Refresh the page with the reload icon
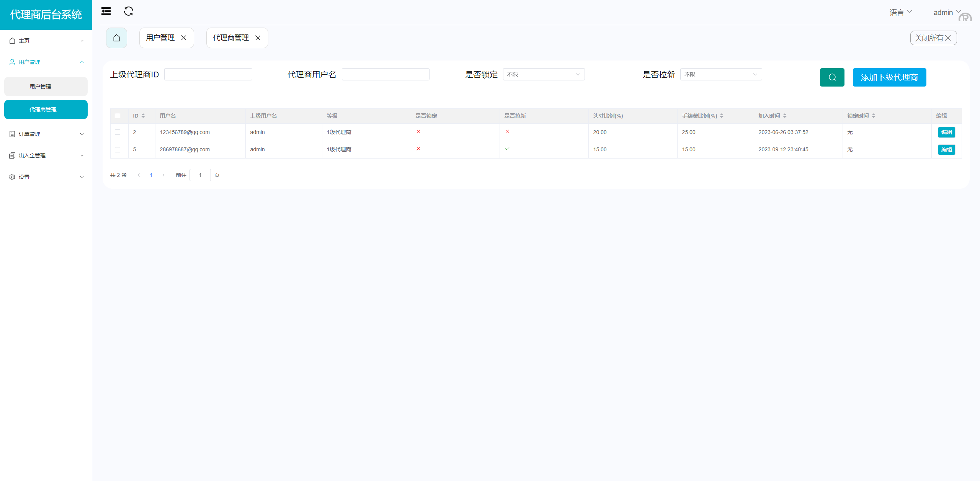This screenshot has width=980, height=481. 129,11
